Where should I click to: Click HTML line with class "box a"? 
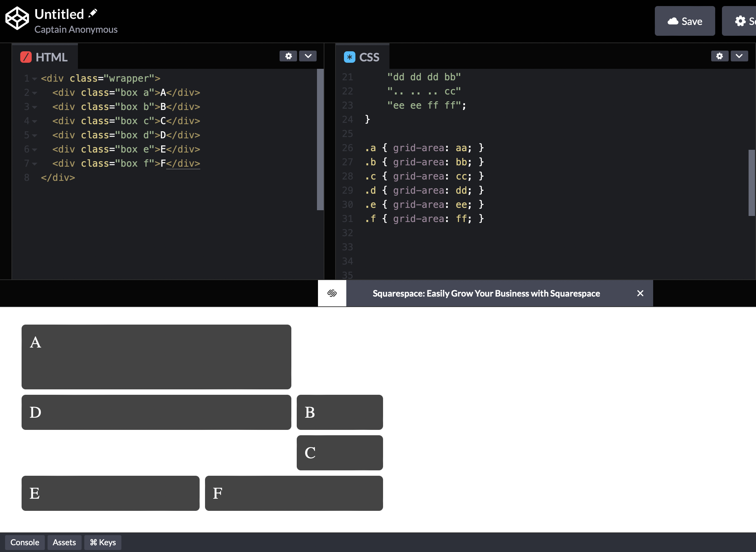tap(126, 92)
